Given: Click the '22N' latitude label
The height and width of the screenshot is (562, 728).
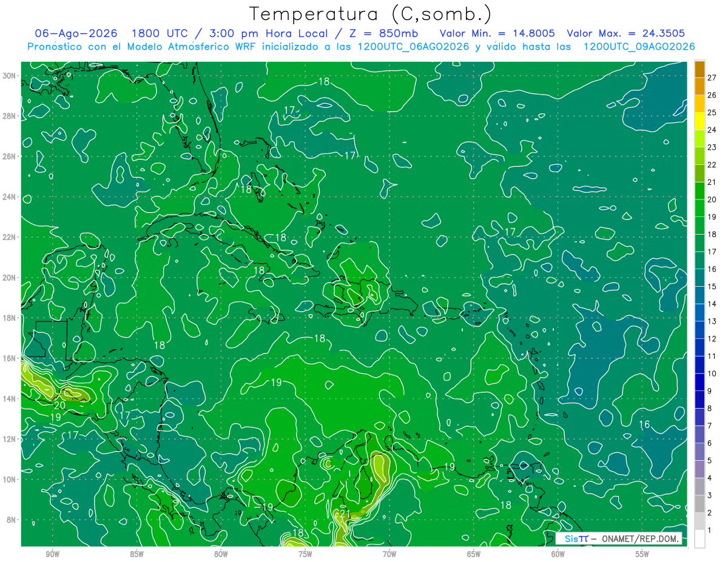Looking at the screenshot, I should (10, 237).
